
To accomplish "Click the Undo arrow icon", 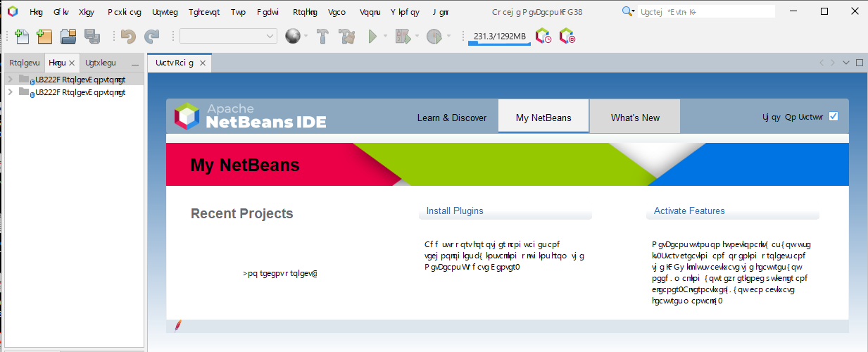I will pos(128,37).
